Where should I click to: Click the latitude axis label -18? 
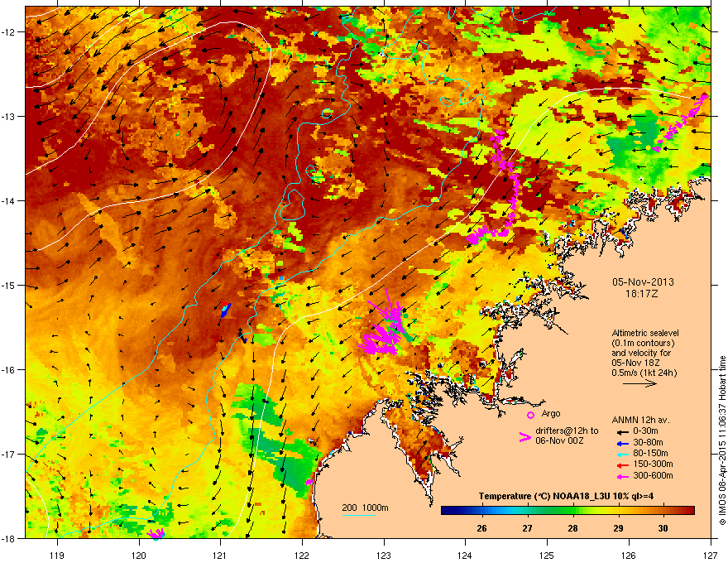point(8,538)
